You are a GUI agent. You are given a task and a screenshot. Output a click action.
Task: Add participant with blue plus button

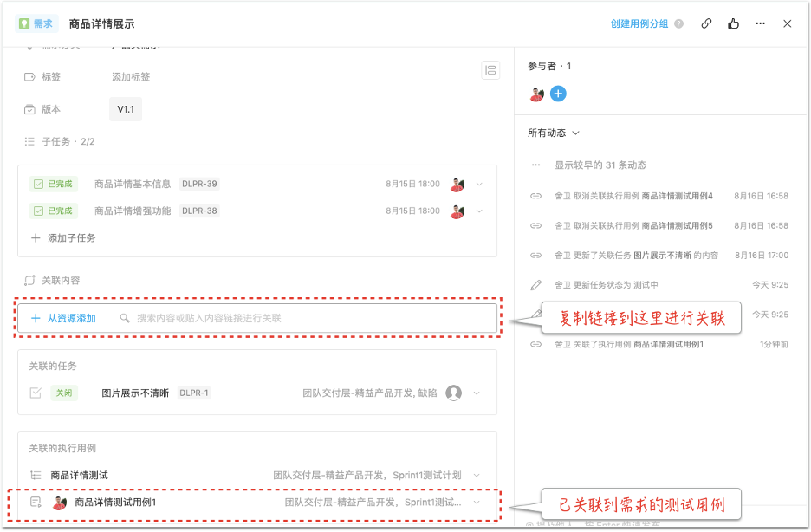558,94
